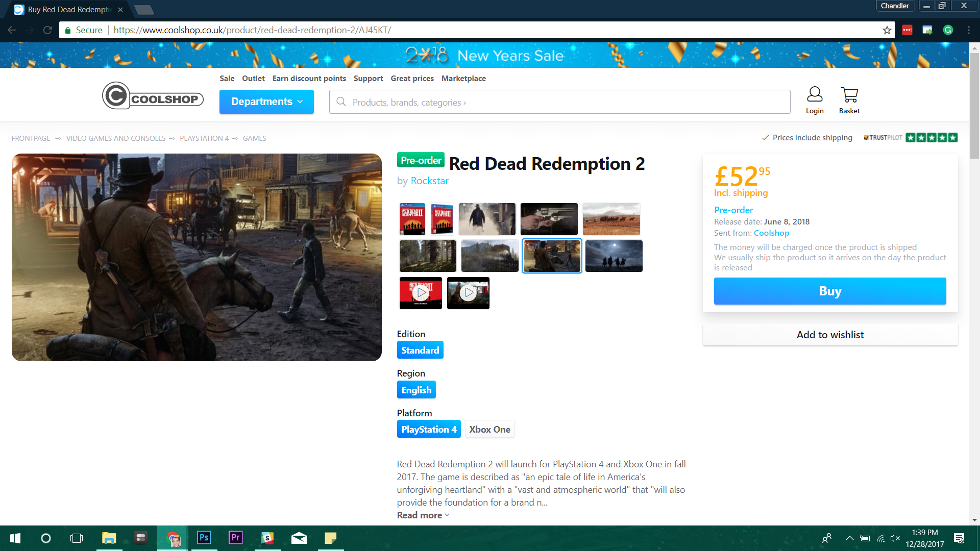Select the Xbox One platform option
Image resolution: width=980 pixels, height=551 pixels.
point(489,430)
